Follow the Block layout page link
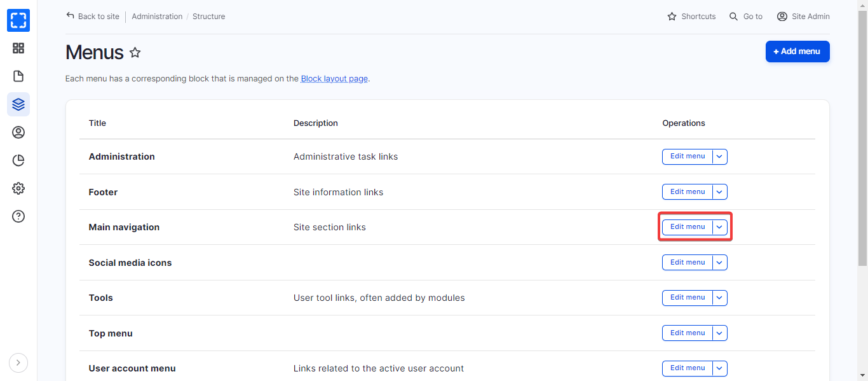868x381 pixels. coord(334,79)
